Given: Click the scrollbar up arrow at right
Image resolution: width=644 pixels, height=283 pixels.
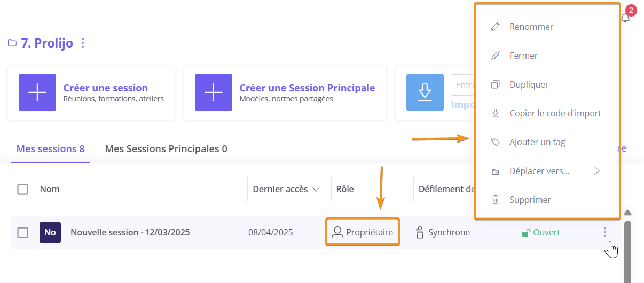Looking at the screenshot, I should point(628,213).
